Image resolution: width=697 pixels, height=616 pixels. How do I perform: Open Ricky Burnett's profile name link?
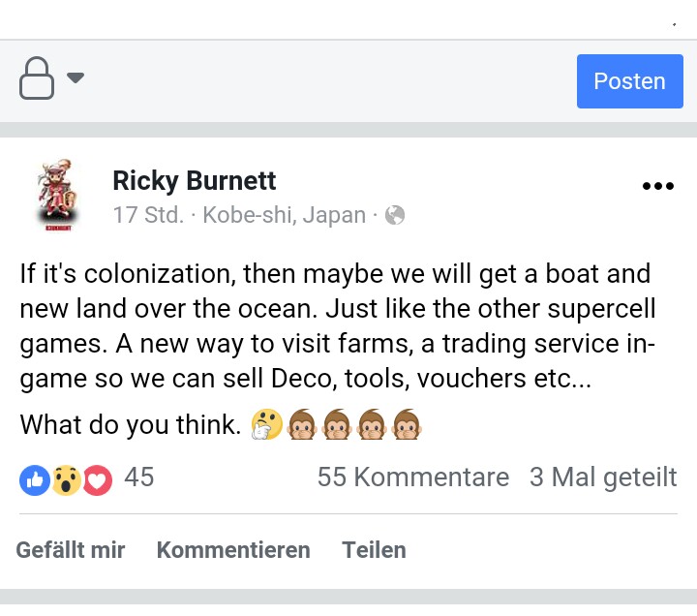[195, 180]
